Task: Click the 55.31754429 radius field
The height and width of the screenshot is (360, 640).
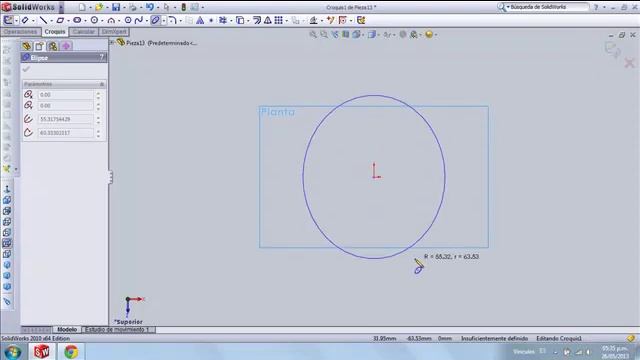Action: coord(65,119)
